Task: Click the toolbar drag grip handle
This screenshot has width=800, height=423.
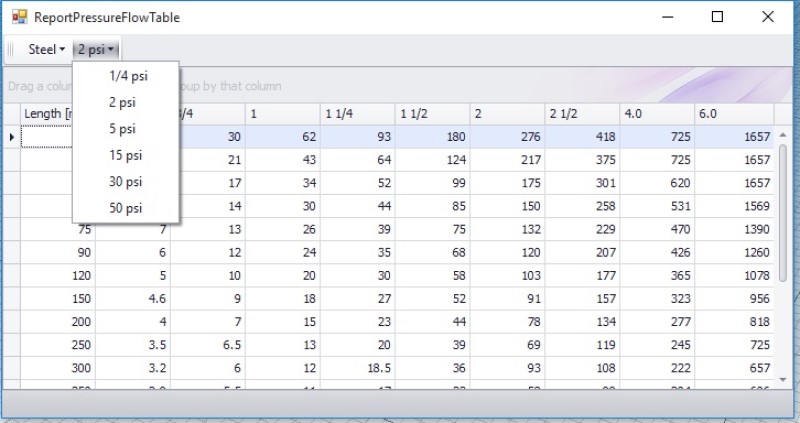Action: coord(11,49)
